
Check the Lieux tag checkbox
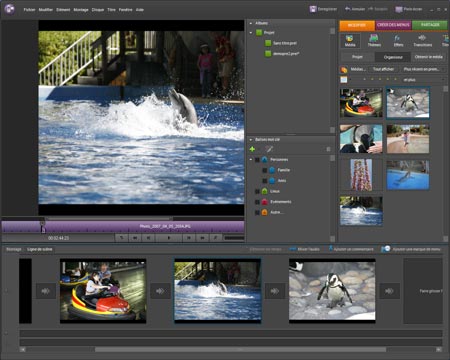click(x=257, y=191)
